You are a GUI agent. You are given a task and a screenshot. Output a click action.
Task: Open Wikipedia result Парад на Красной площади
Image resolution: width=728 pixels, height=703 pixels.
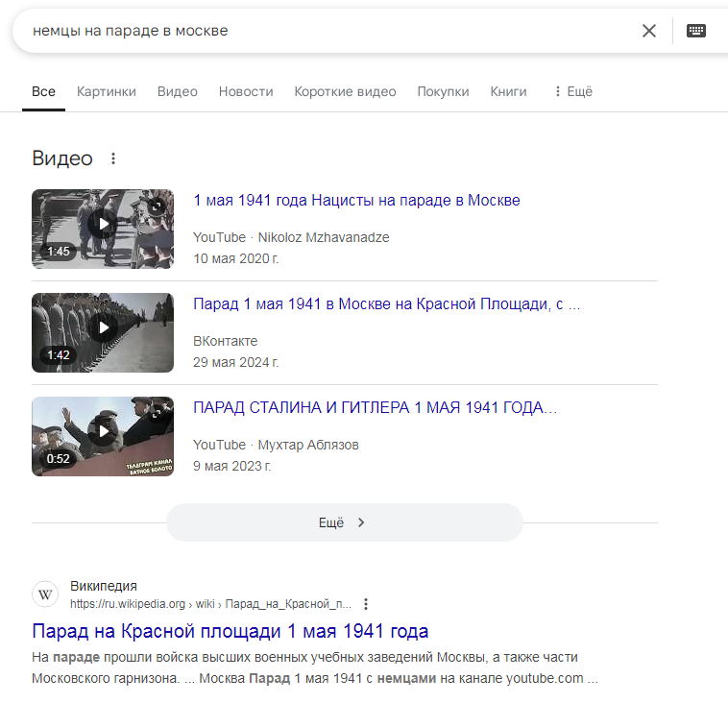pyautogui.click(x=230, y=631)
